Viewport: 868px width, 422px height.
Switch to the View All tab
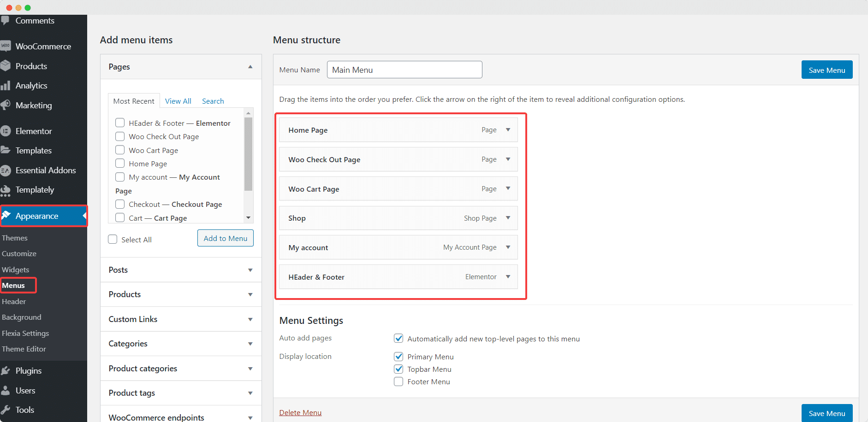[178, 100]
